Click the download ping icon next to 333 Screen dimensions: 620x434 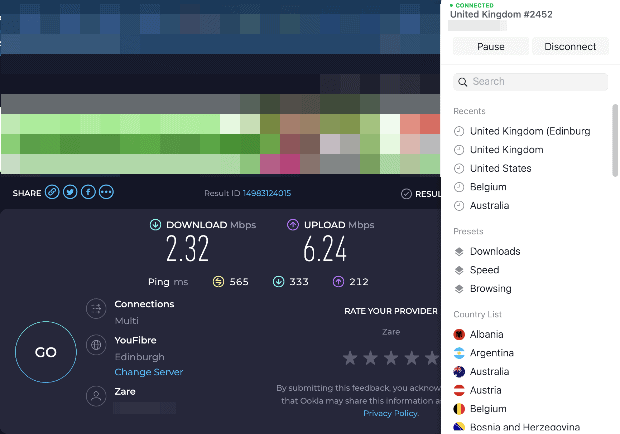coord(278,281)
